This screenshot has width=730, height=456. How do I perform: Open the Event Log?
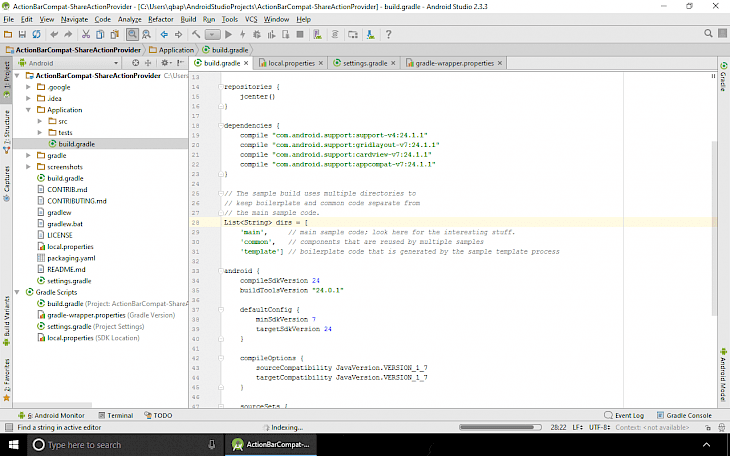click(624, 415)
